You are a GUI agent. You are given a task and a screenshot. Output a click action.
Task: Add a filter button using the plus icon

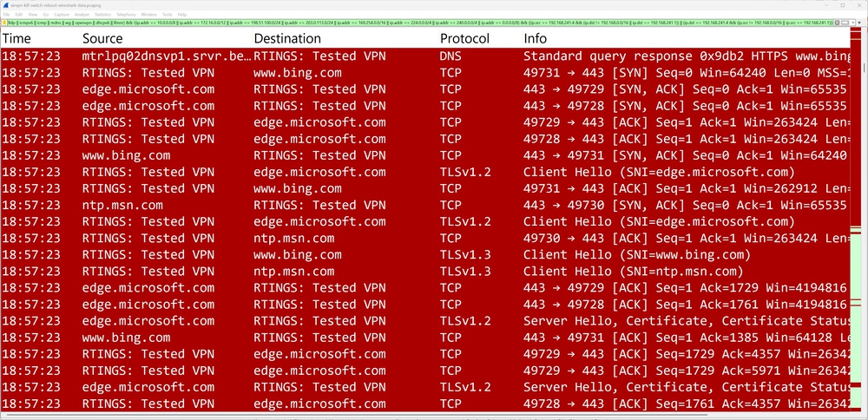point(861,23)
